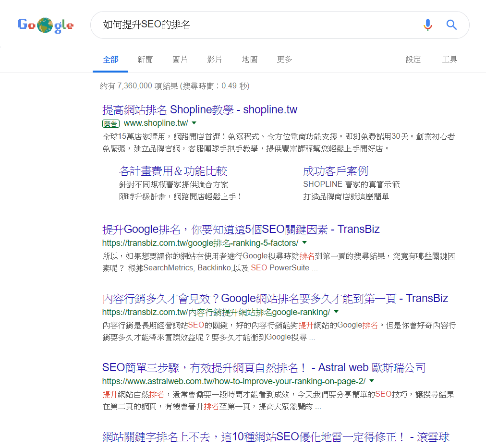486x448 pixels.
Task: Open the 設定 settings menu
Action: [x=413, y=60]
